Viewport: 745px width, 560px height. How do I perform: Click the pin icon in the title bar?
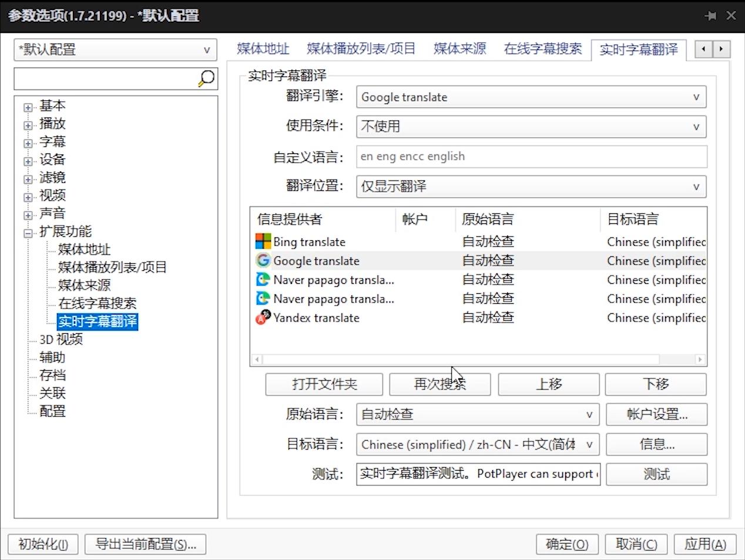pyautogui.click(x=710, y=15)
